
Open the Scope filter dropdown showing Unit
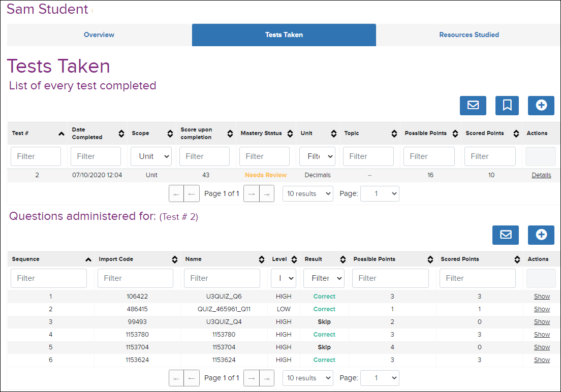click(x=151, y=156)
